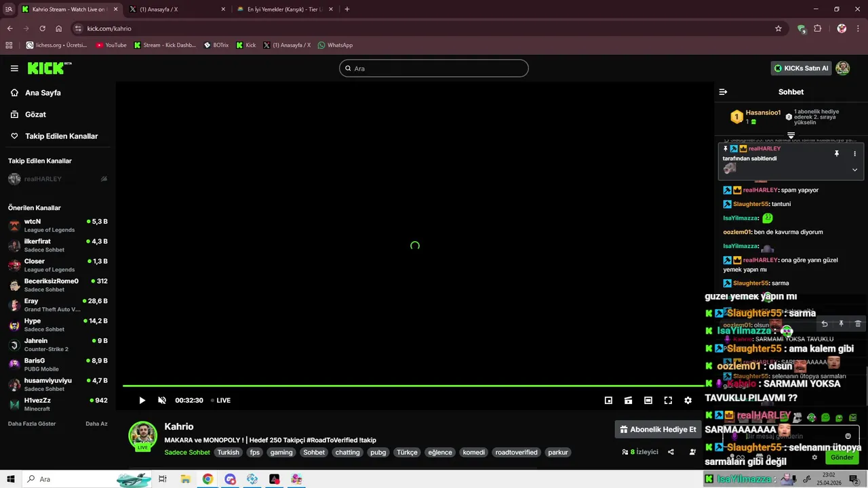Open Gözat browse page

point(35,115)
